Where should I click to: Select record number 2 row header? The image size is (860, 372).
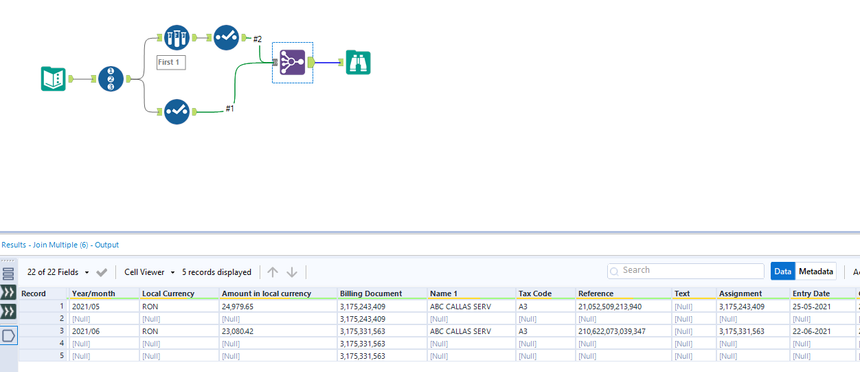coord(43,319)
